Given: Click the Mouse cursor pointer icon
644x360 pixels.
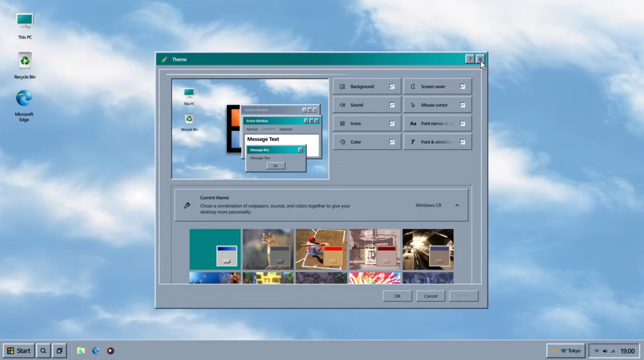Looking at the screenshot, I should [x=413, y=104].
